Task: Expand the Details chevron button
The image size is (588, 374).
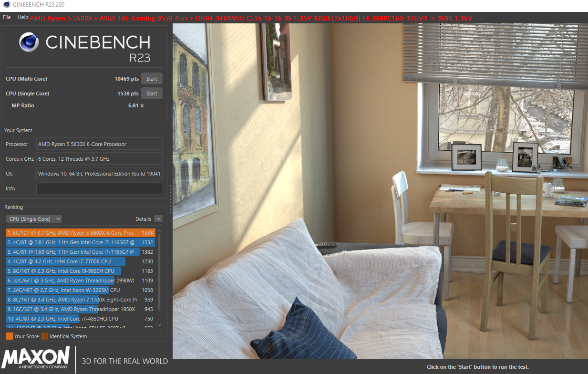Action: click(158, 219)
